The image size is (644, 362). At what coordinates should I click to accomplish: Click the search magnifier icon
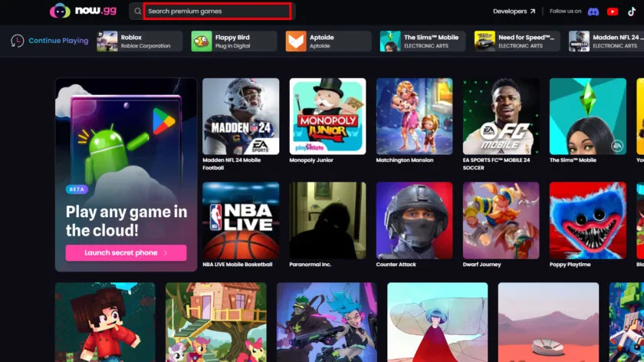click(137, 11)
